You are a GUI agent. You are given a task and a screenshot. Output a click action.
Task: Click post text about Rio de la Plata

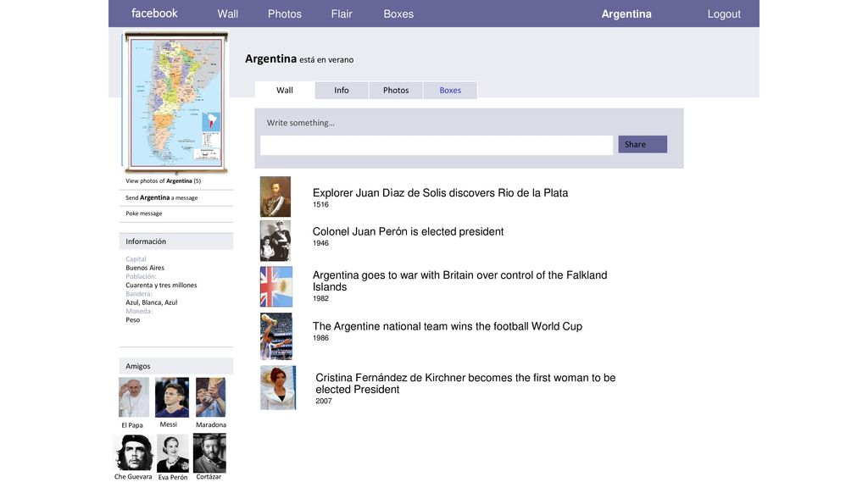tap(440, 193)
